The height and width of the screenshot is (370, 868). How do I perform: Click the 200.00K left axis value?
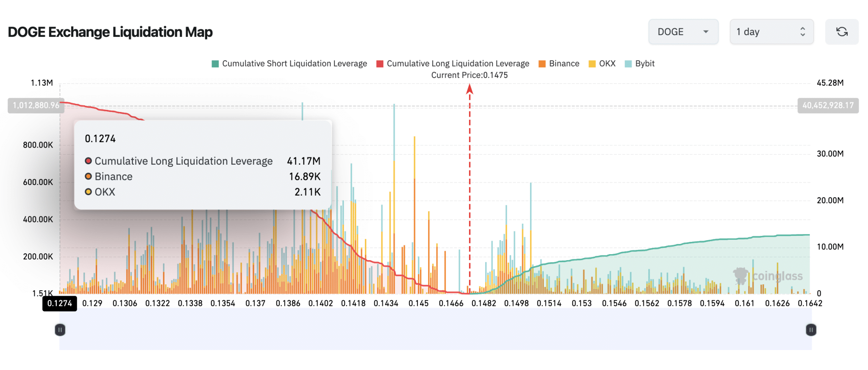point(38,257)
